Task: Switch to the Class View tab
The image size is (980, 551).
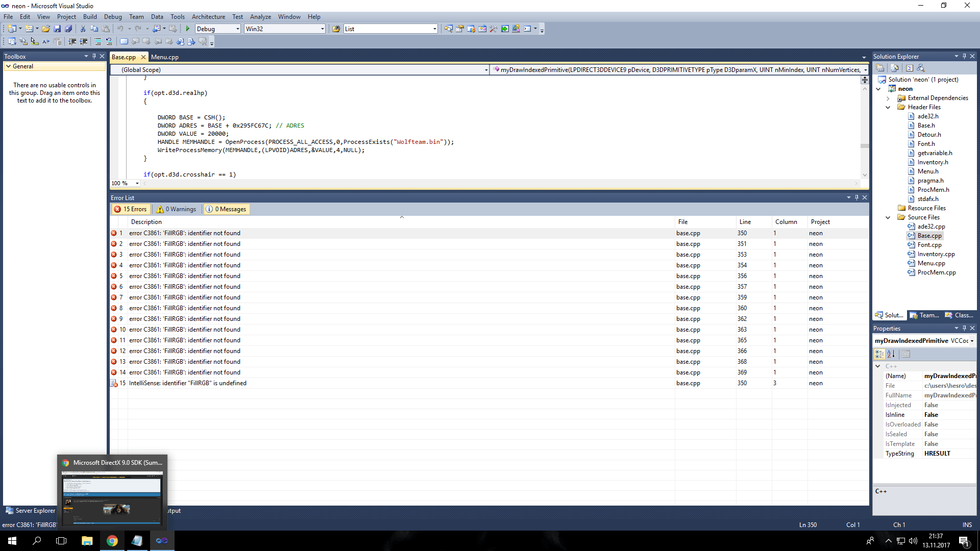Action: point(959,315)
